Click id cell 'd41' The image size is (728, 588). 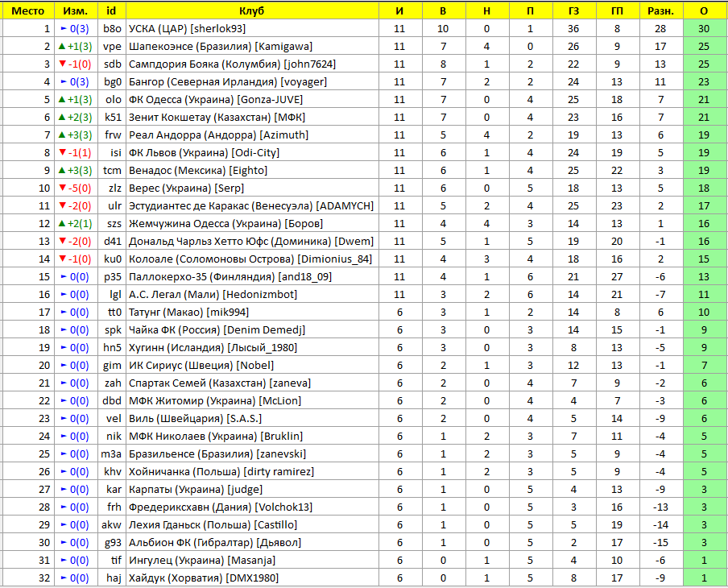pos(113,241)
